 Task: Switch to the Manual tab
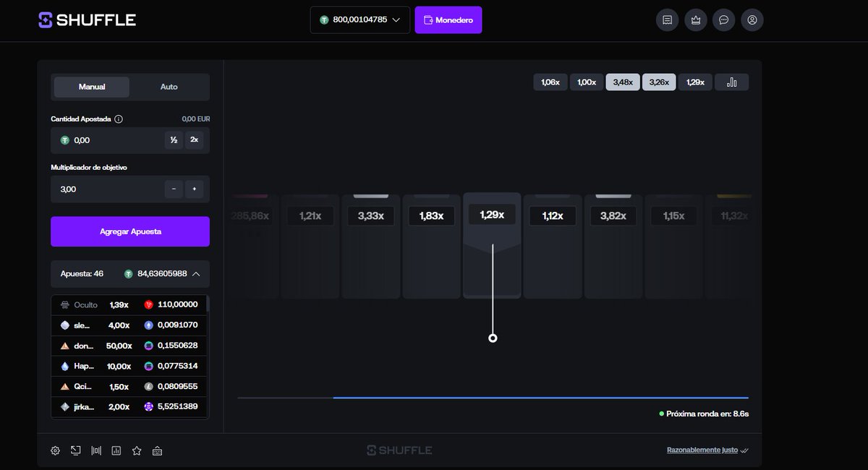pyautogui.click(x=92, y=87)
